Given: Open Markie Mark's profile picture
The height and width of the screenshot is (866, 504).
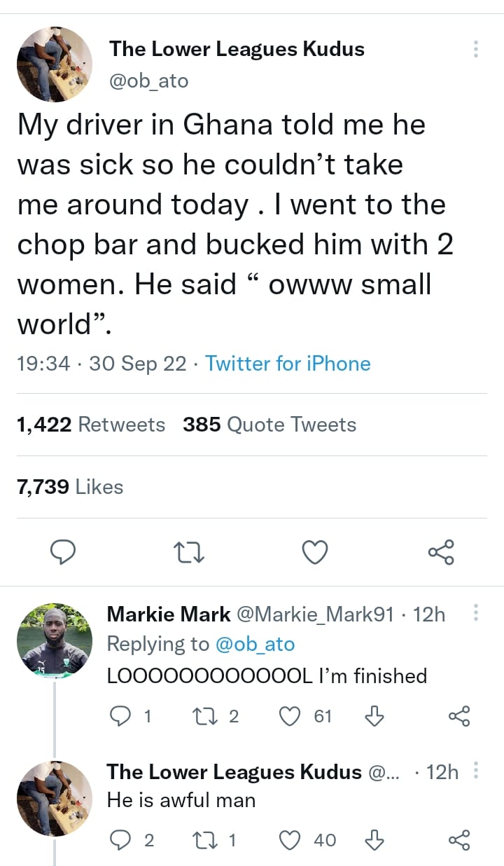Looking at the screenshot, I should pos(55,640).
